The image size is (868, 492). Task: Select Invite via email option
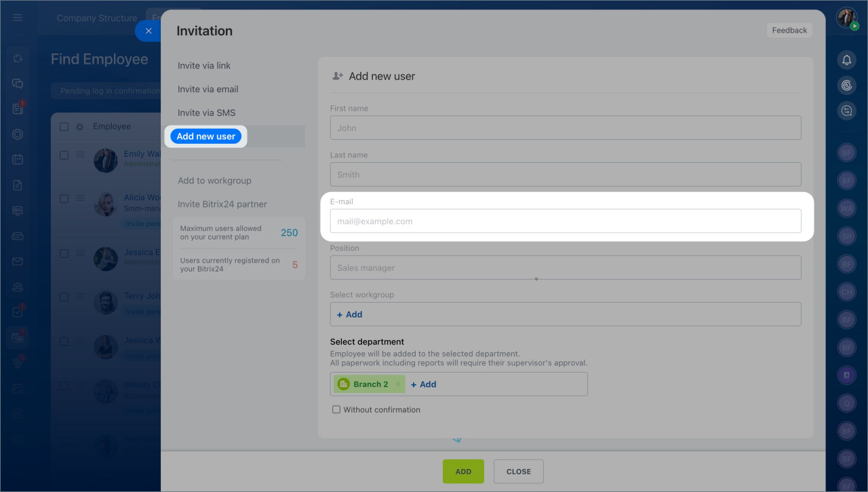[x=208, y=89]
